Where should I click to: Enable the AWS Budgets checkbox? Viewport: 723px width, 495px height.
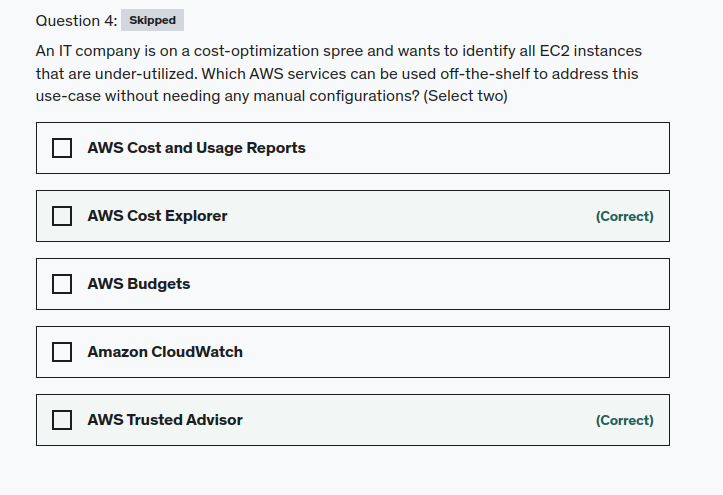click(x=62, y=284)
